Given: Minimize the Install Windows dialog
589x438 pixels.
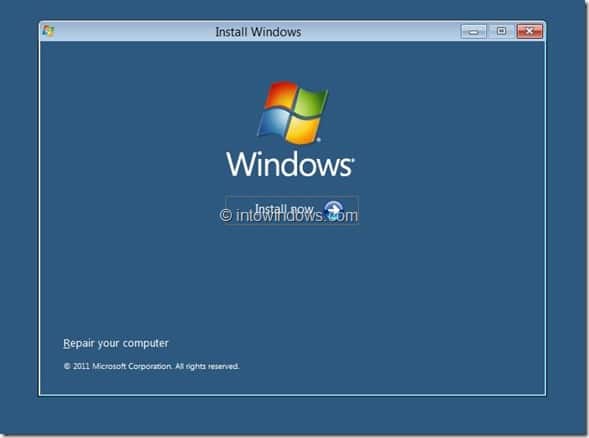Looking at the screenshot, I should pos(473,32).
